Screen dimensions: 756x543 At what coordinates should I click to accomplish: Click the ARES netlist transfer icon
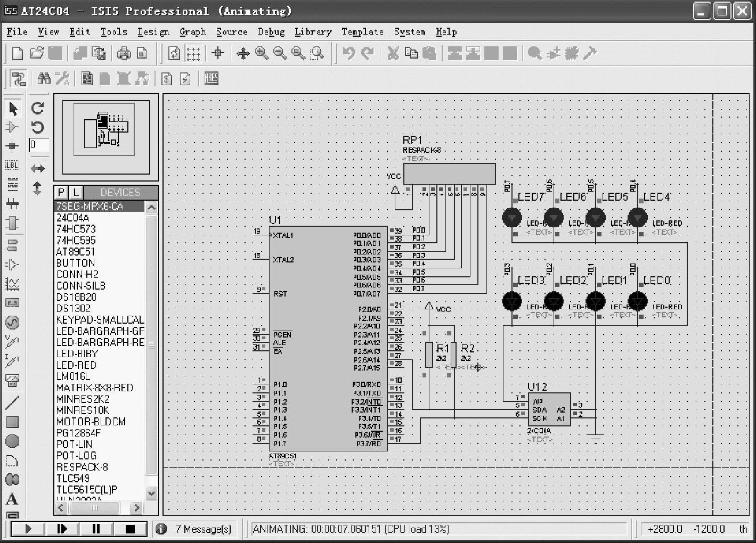pos(212,79)
